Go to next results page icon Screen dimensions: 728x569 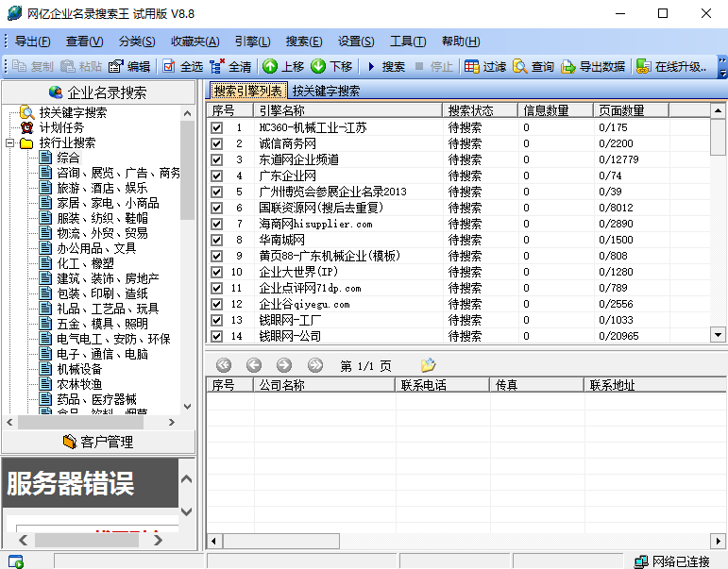click(284, 366)
